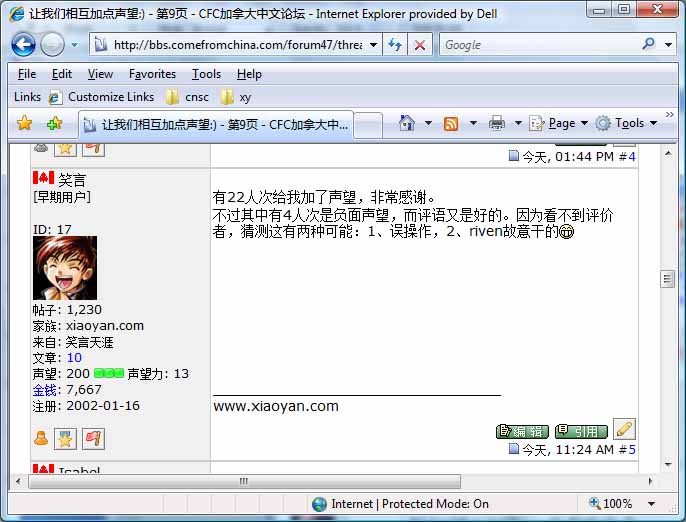Open the Tools menu in menu bar

pyautogui.click(x=206, y=74)
